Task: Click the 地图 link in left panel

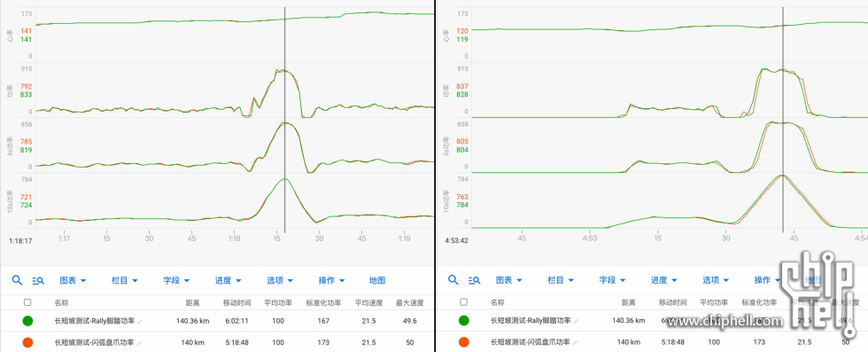Action: 377,280
